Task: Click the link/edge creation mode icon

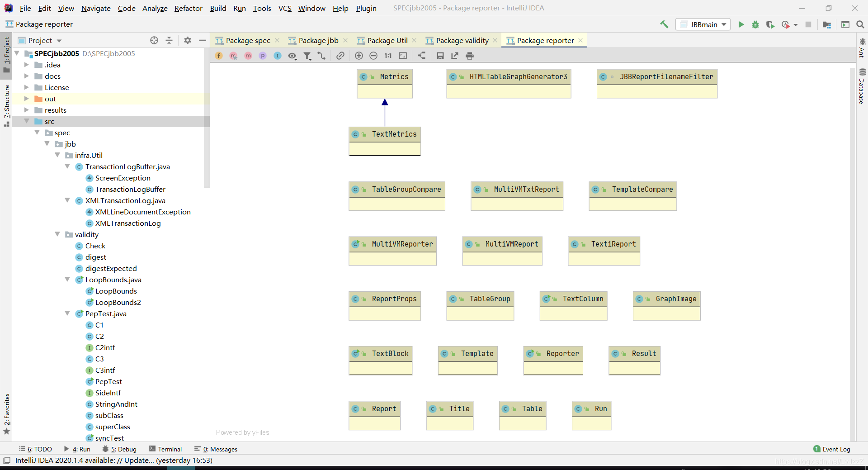Action: [340, 56]
